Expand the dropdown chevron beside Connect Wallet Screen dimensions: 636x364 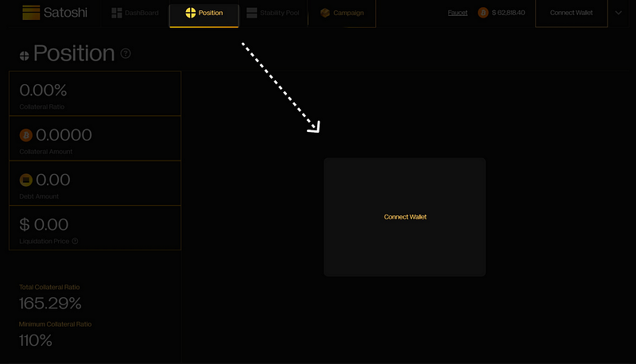[619, 13]
